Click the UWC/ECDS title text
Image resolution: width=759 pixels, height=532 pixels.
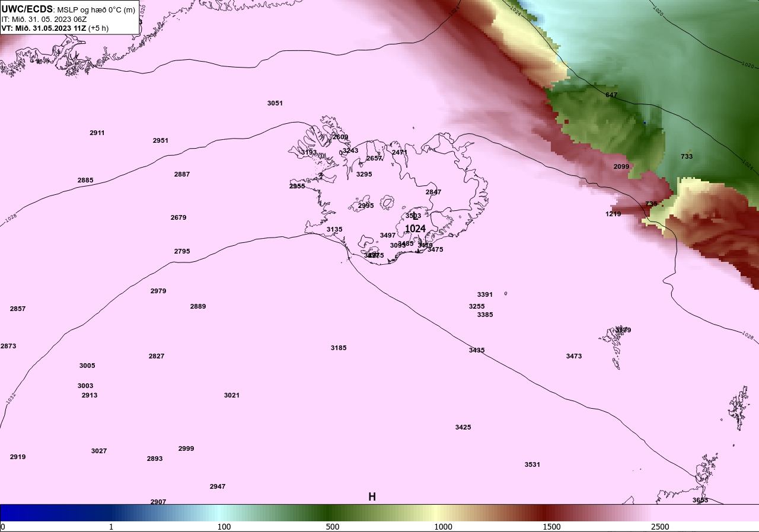27,9
